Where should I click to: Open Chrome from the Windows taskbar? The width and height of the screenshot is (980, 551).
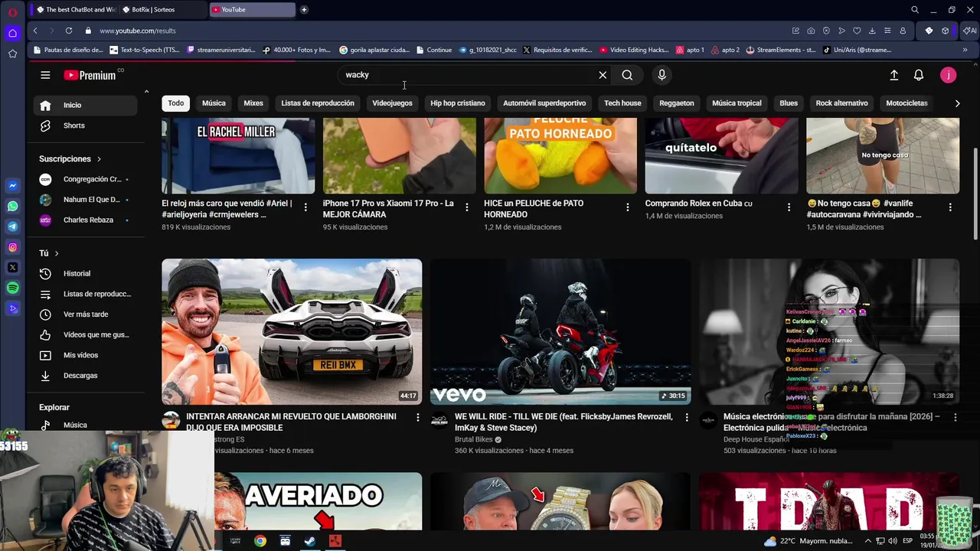pos(260,541)
